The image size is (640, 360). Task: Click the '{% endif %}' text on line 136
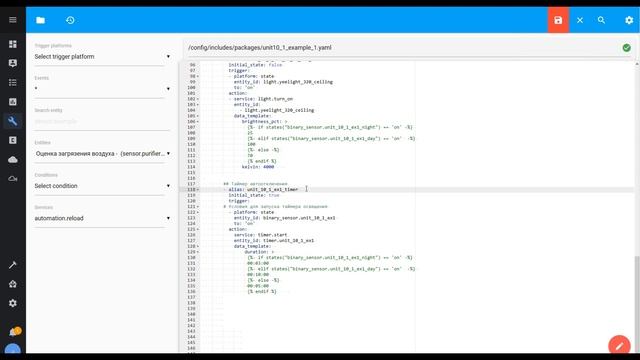(x=262, y=292)
